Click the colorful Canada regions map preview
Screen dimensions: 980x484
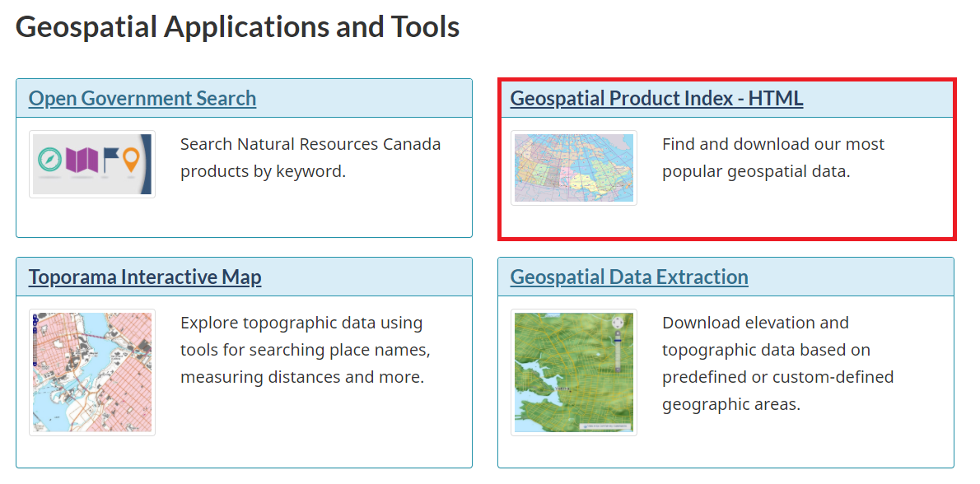[573, 168]
